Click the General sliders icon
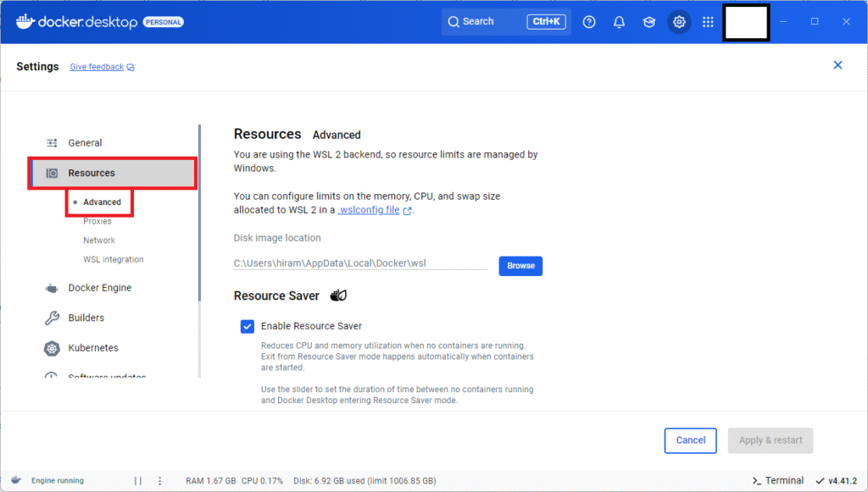Image resolution: width=868 pixels, height=492 pixels. pyautogui.click(x=52, y=143)
